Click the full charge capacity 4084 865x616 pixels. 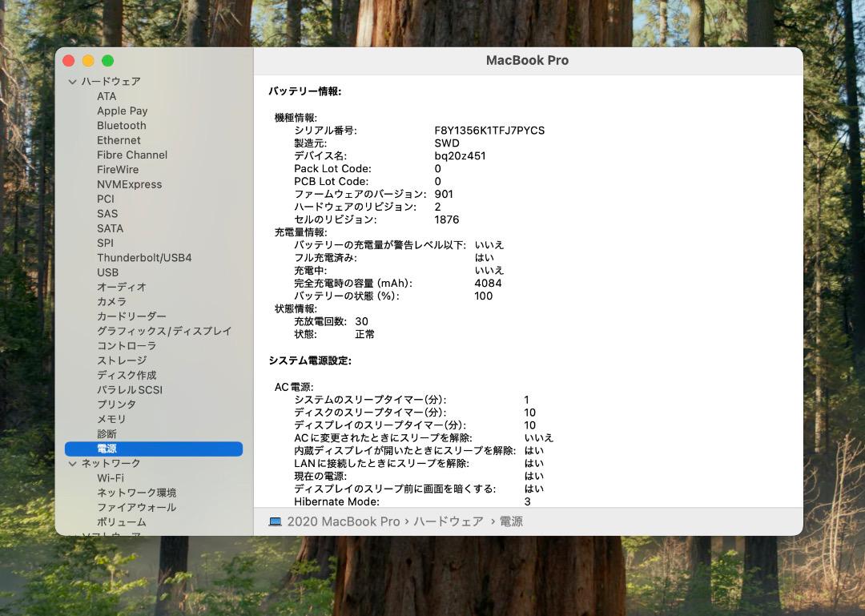tap(488, 283)
